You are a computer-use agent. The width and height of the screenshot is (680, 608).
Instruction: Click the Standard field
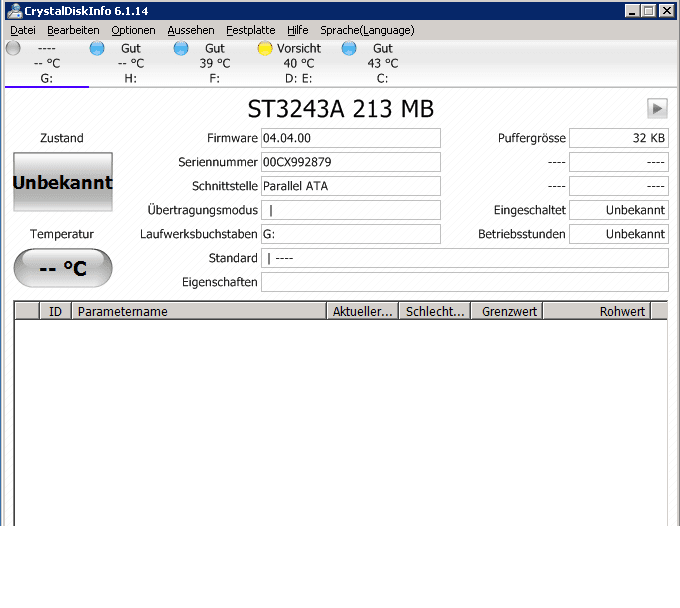pyautogui.click(x=464, y=258)
